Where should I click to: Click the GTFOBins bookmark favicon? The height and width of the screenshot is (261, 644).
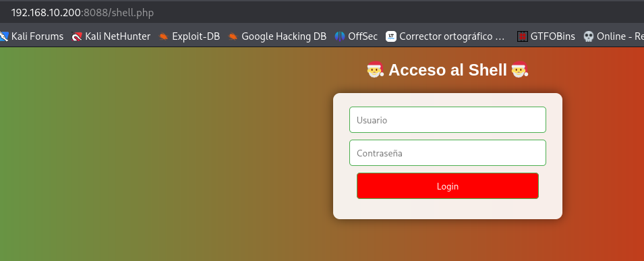pos(522,36)
